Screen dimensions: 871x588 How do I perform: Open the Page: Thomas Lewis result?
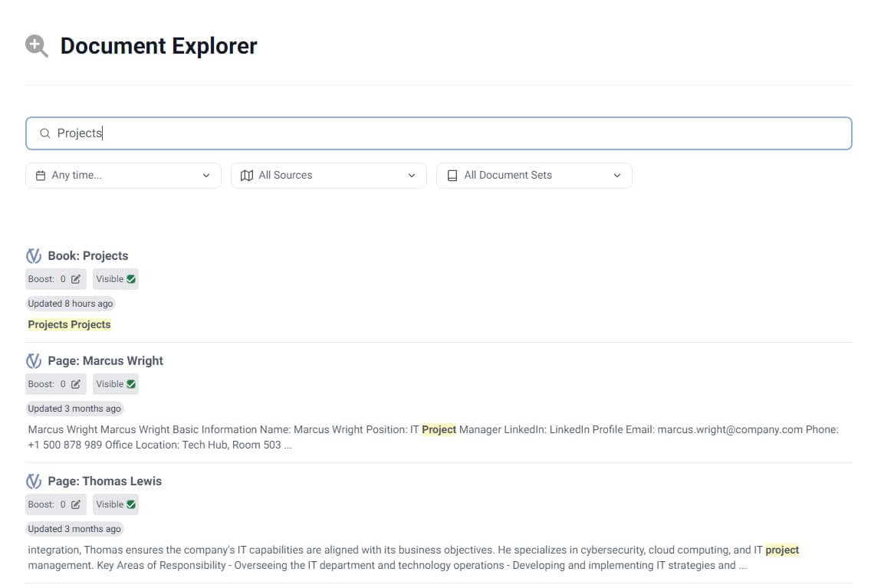pos(104,481)
